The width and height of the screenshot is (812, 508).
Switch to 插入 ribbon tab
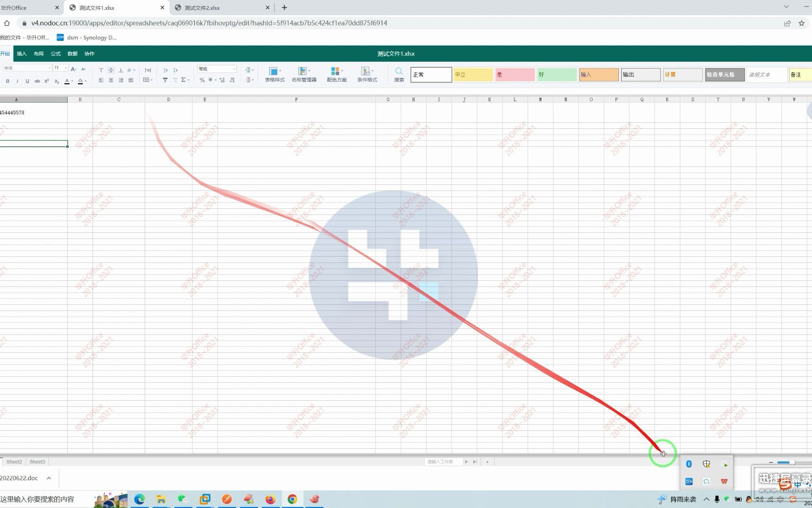pyautogui.click(x=22, y=54)
